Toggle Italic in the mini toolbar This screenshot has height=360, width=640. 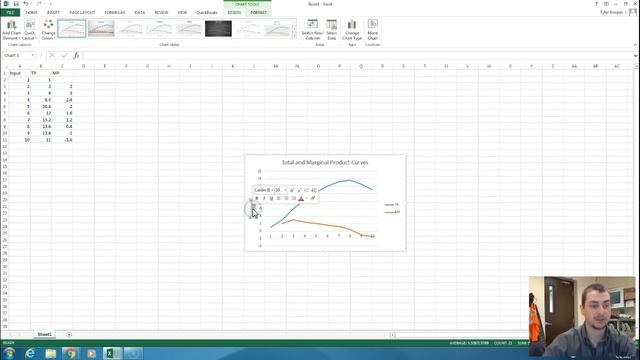click(x=264, y=198)
